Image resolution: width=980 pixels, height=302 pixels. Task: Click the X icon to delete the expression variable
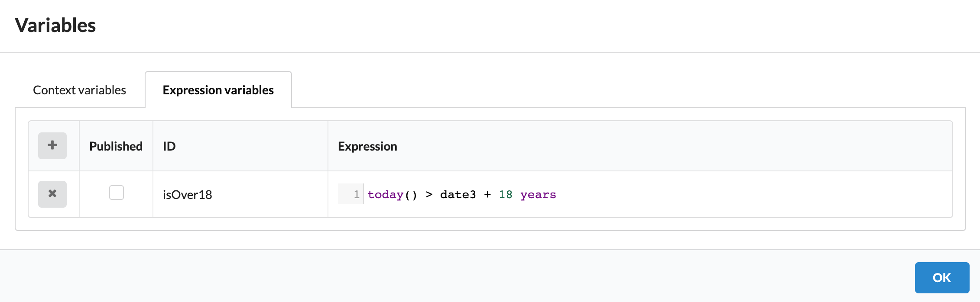(x=52, y=194)
